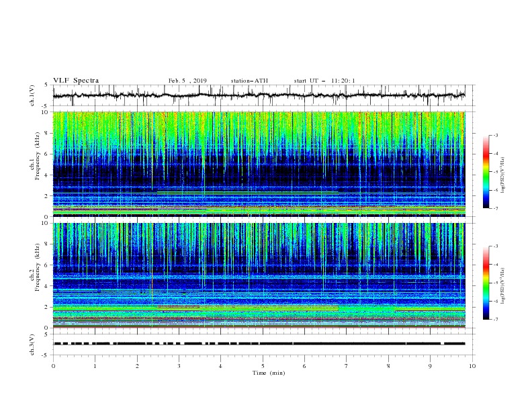The image size is (532, 411).
Task: Click the "1" tick on the time axis
Action: tap(95, 366)
